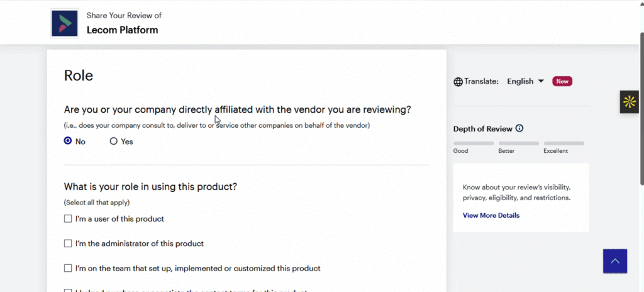Click the Lecom Platform title text
Viewport: 644px width, 292px height.
pyautogui.click(x=122, y=30)
